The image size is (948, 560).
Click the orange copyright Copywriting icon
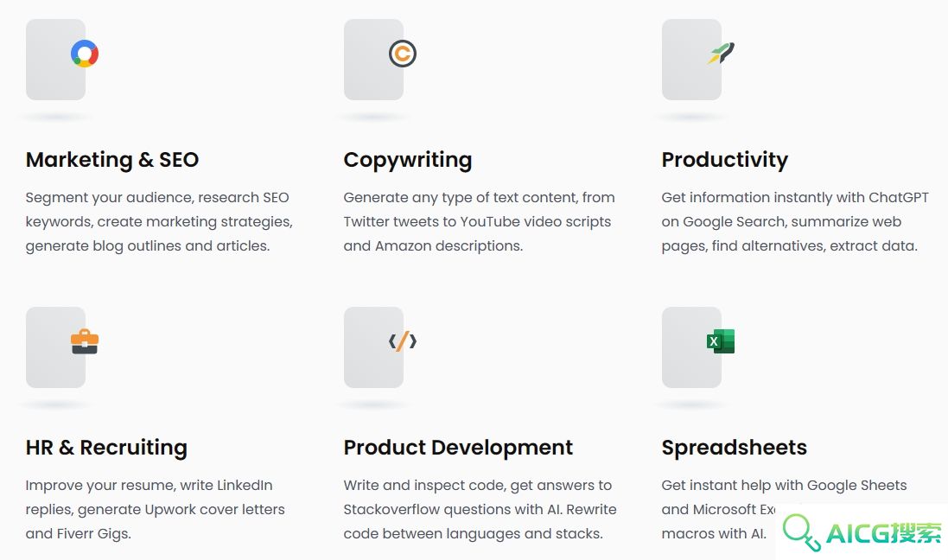tap(403, 54)
